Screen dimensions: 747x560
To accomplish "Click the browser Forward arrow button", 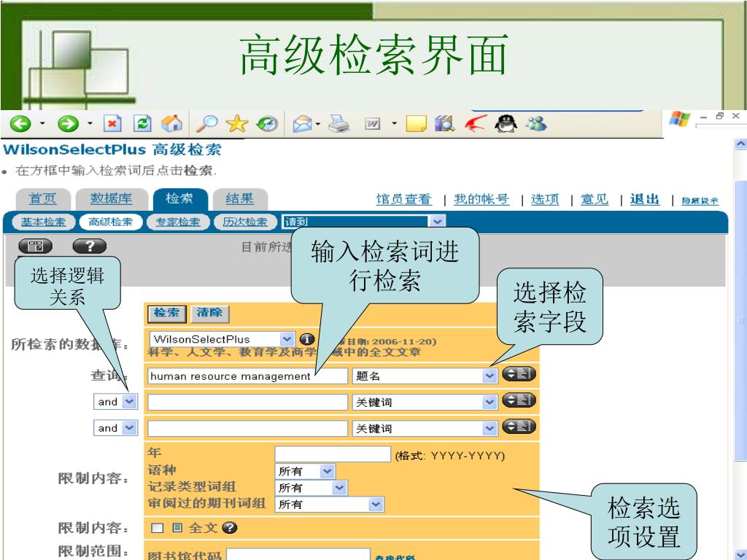I will [x=68, y=124].
